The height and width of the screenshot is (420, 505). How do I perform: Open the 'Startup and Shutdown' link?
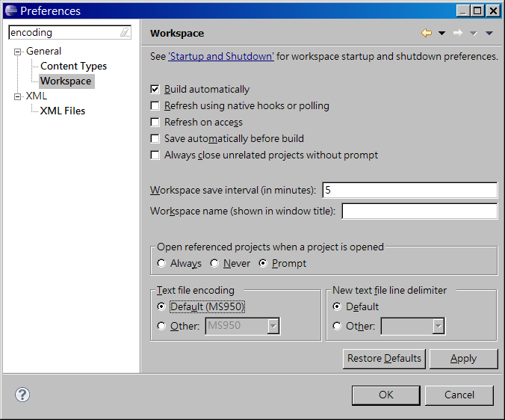click(221, 56)
